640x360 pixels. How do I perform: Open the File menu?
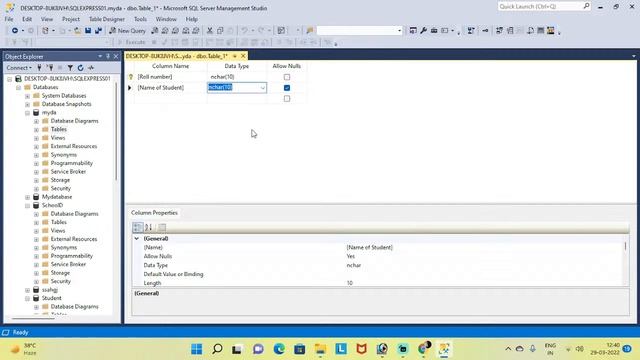click(9, 19)
